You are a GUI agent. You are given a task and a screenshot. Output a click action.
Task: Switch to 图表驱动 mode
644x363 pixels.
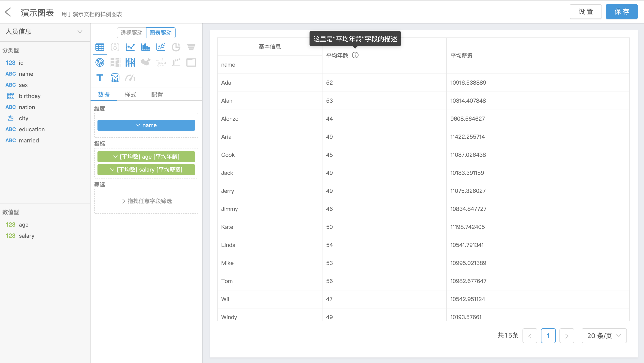click(x=161, y=33)
